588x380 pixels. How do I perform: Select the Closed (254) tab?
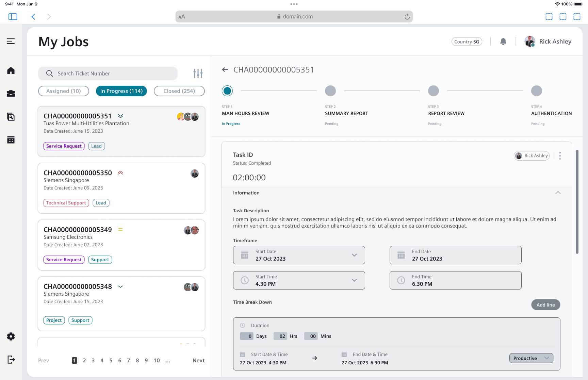(x=179, y=91)
